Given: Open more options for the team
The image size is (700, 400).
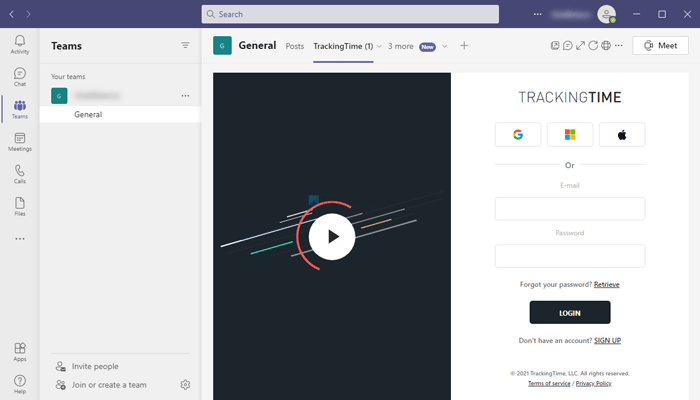Looking at the screenshot, I should point(185,96).
